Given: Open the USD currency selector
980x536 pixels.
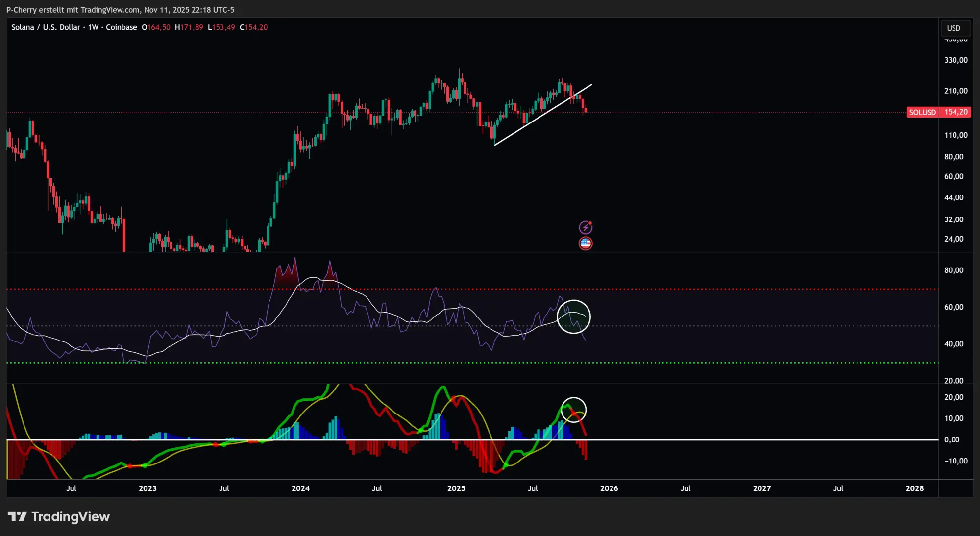Looking at the screenshot, I should point(955,28).
